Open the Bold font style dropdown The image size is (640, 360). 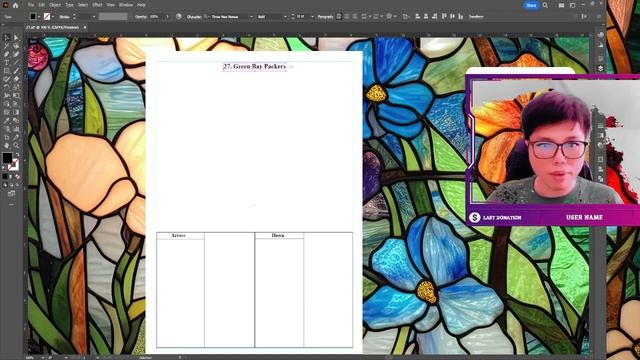pyautogui.click(x=285, y=17)
